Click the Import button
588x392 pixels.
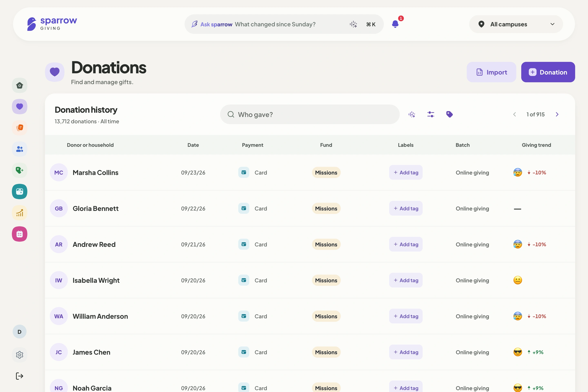click(491, 72)
